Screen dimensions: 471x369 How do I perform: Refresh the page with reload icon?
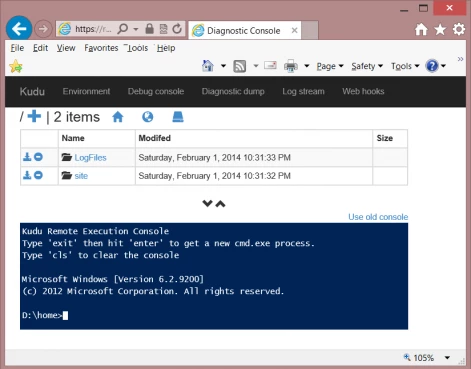[177, 29]
